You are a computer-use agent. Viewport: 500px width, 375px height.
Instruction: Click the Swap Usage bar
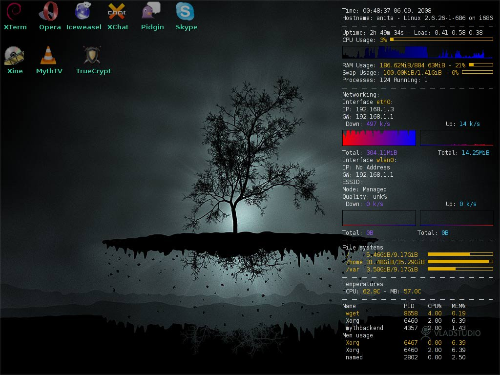[x=477, y=72]
